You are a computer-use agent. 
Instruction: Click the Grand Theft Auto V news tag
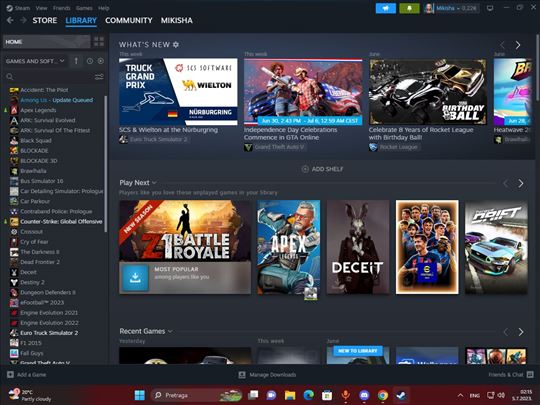[274, 147]
